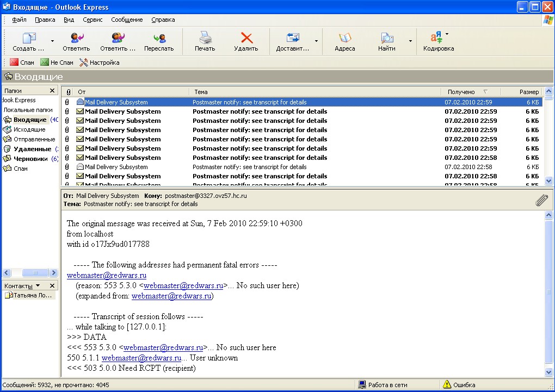The width and height of the screenshot is (555, 392).
Task: Open the Справка menu
Action: [163, 20]
